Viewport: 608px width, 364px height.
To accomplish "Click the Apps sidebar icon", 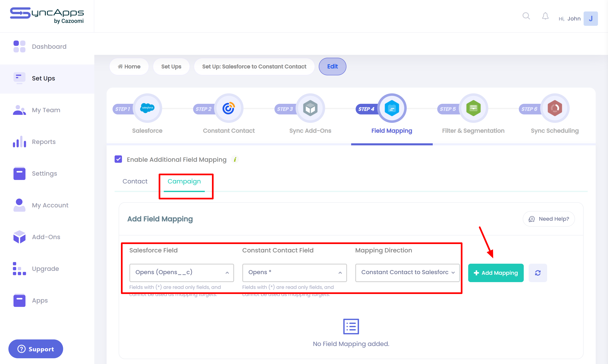I will [19, 300].
